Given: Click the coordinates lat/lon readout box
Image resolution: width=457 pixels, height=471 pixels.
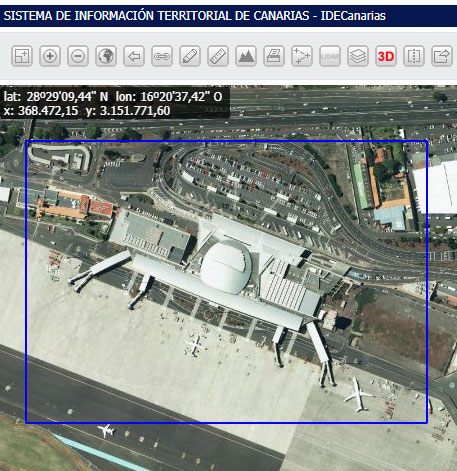Looking at the screenshot, I should coord(115,103).
